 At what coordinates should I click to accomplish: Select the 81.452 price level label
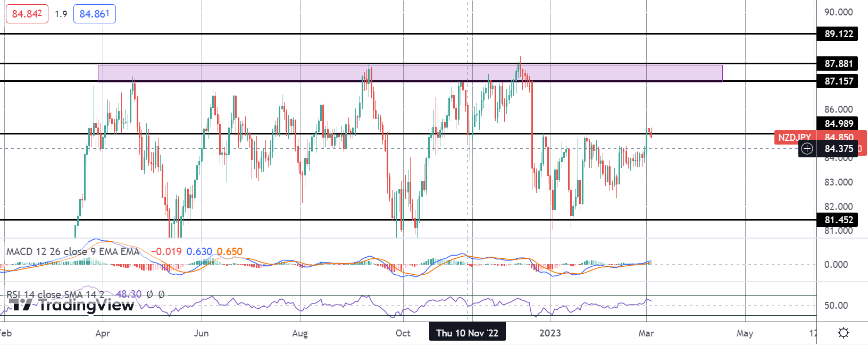(838, 220)
